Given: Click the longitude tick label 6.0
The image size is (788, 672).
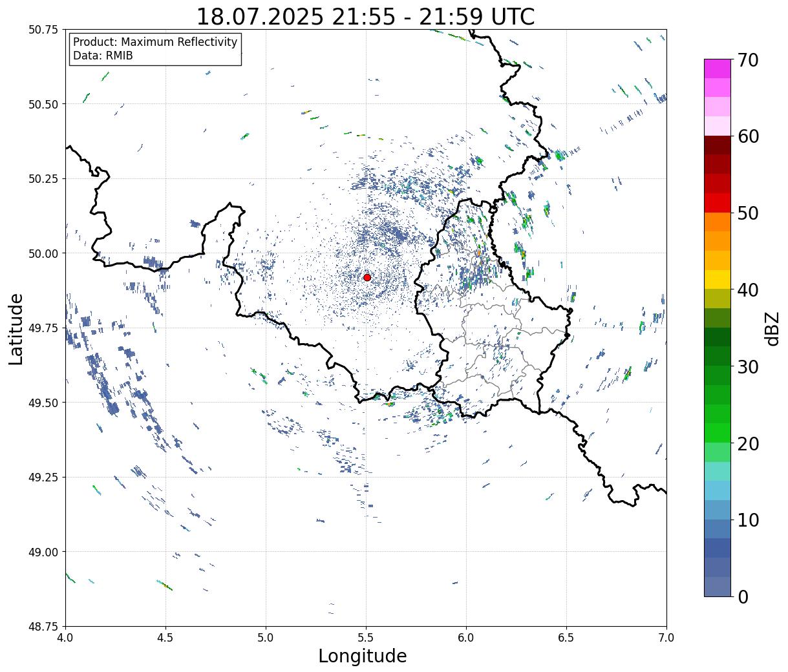Looking at the screenshot, I should (x=466, y=638).
